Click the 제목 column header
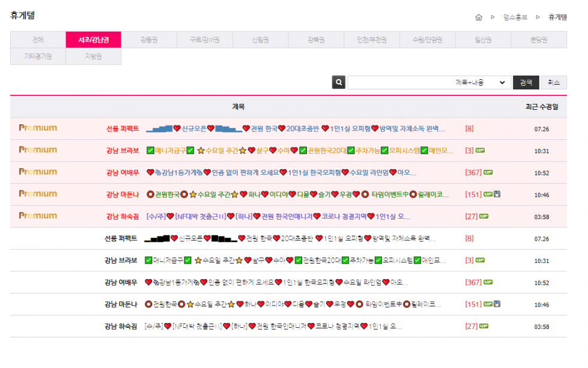588x368 pixels. pyautogui.click(x=238, y=107)
